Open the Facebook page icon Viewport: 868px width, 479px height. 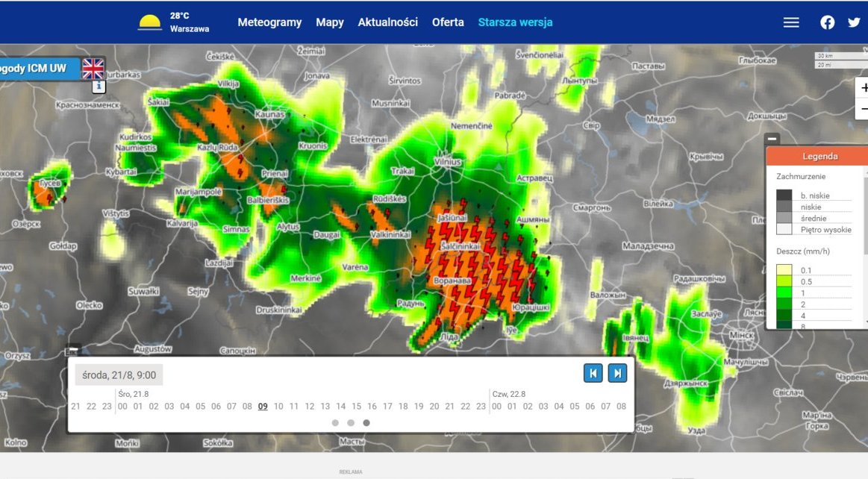point(828,22)
